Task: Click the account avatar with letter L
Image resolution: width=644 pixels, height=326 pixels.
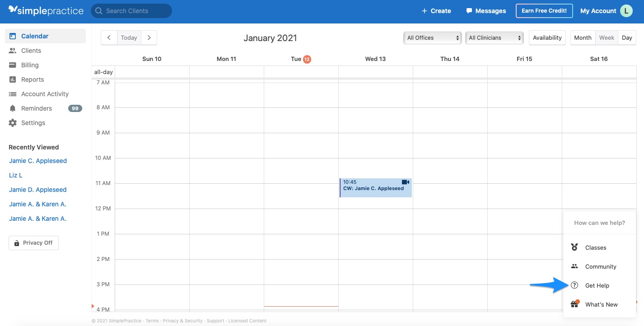Action: point(626,11)
